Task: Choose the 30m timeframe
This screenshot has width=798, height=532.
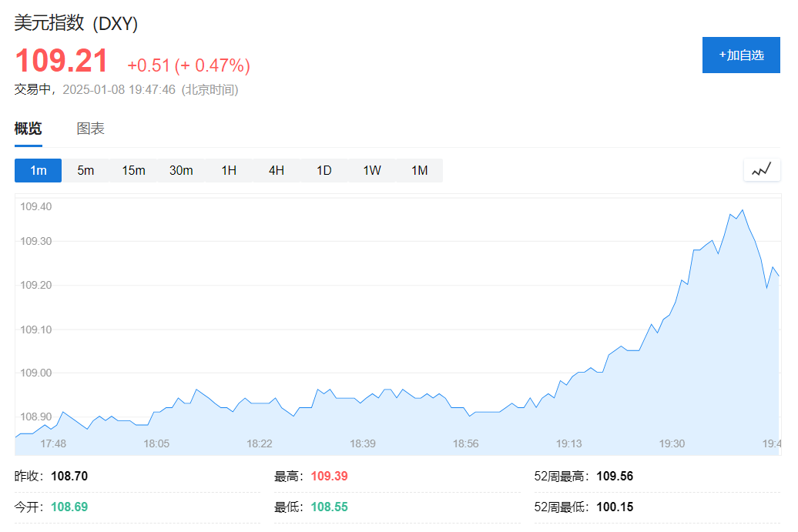Action: (x=181, y=170)
